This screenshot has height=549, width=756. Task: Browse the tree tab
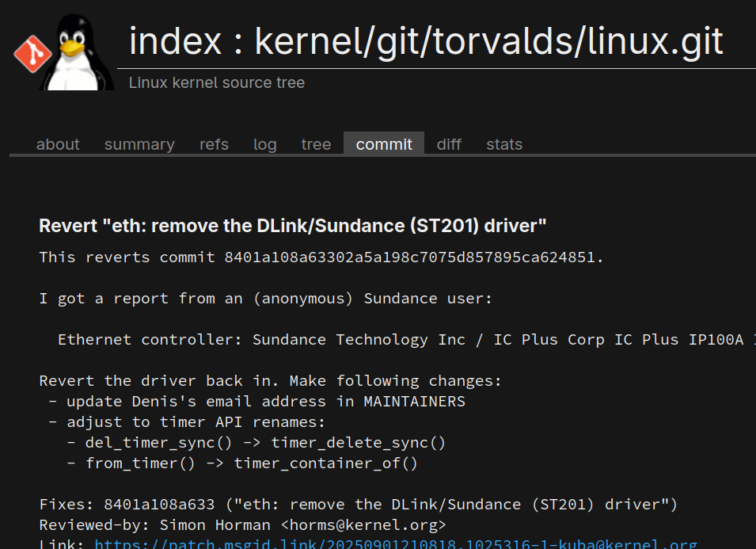coord(317,144)
